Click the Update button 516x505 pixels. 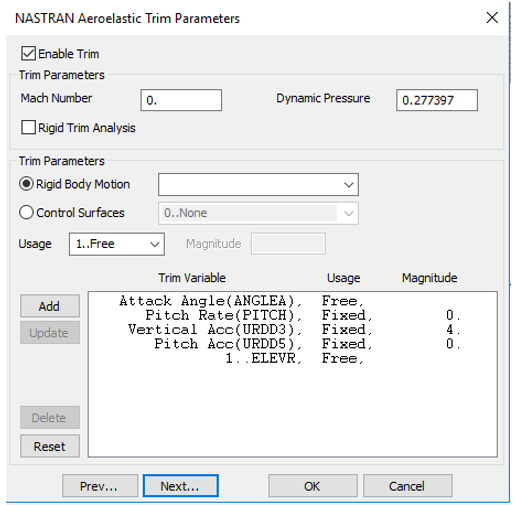point(50,333)
